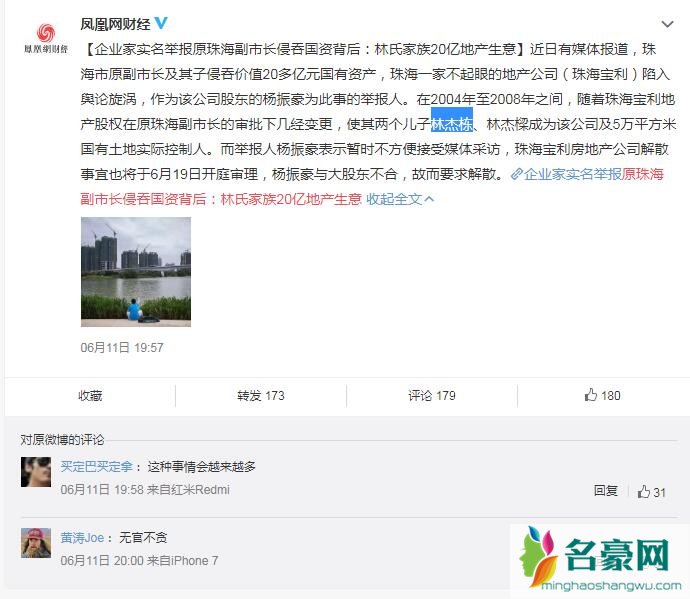Click the blue verified V badge
690x599 pixels.
[161, 22]
